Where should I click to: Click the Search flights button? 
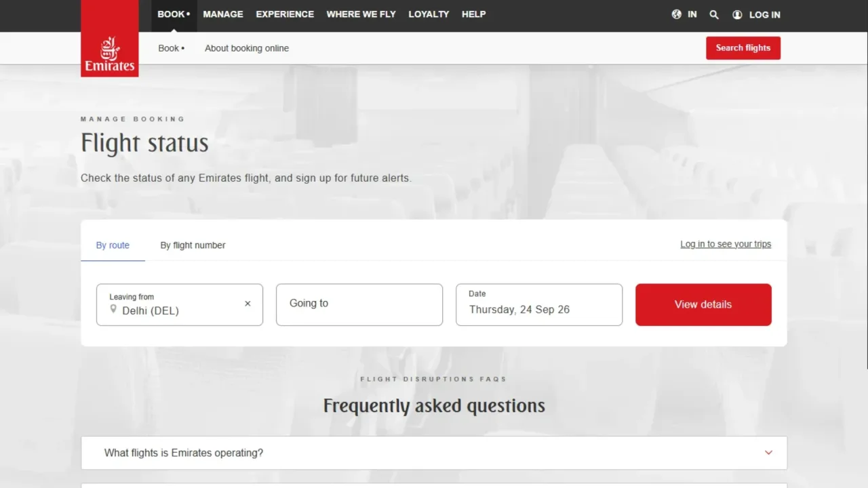tap(743, 48)
